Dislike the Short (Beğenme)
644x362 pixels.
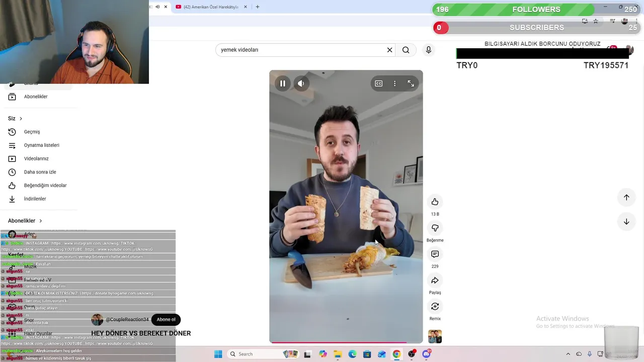[x=435, y=228]
